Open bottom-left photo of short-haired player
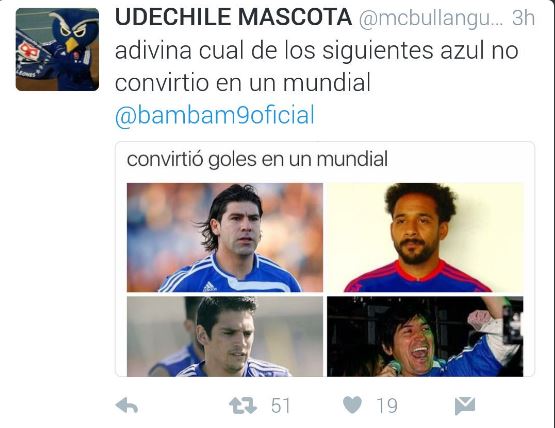The width and height of the screenshot is (555, 428). [x=225, y=336]
